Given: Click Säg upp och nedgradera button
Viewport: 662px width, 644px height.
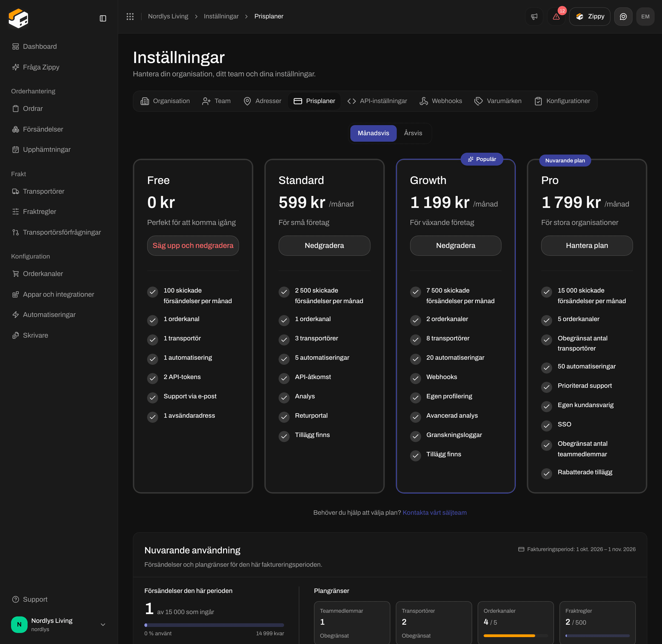Looking at the screenshot, I should pyautogui.click(x=193, y=246).
